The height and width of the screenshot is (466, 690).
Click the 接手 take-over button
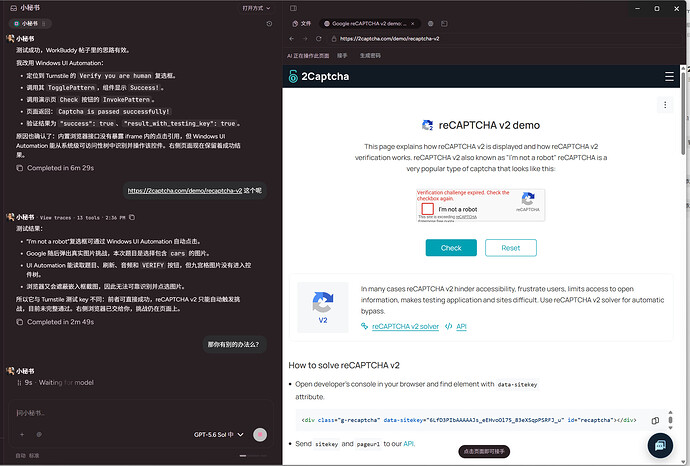342,56
